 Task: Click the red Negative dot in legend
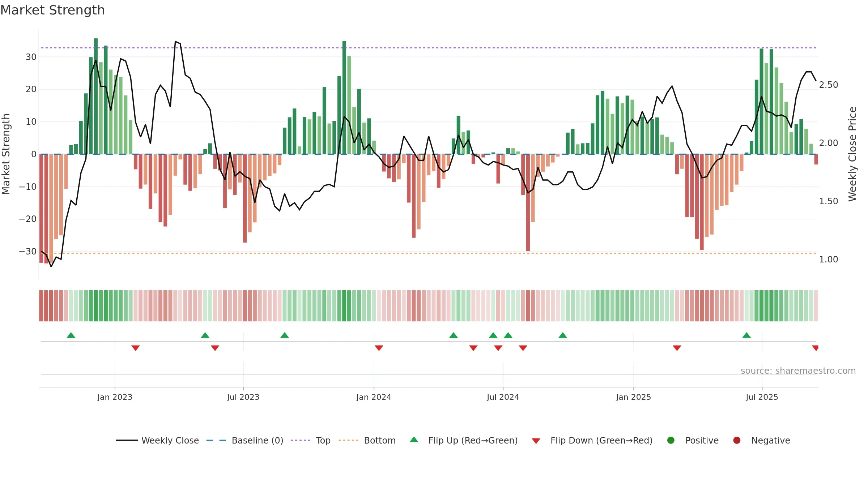pyautogui.click(x=737, y=440)
